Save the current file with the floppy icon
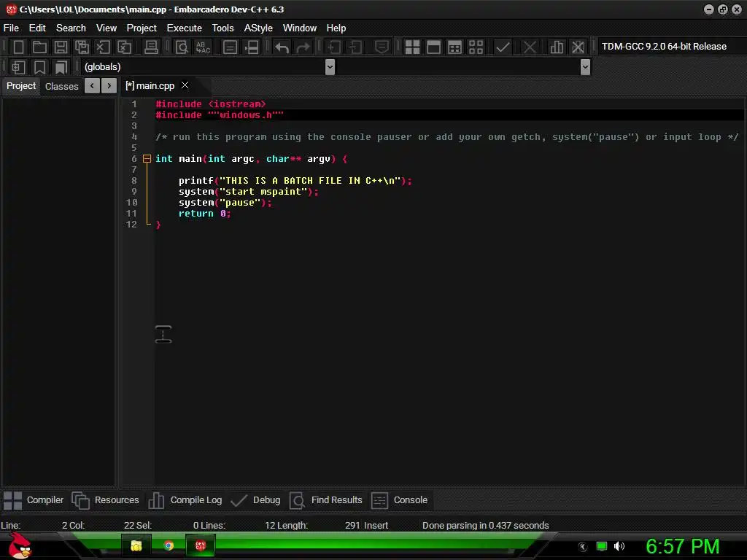Screen dimensions: 747x560 pyautogui.click(x=61, y=47)
